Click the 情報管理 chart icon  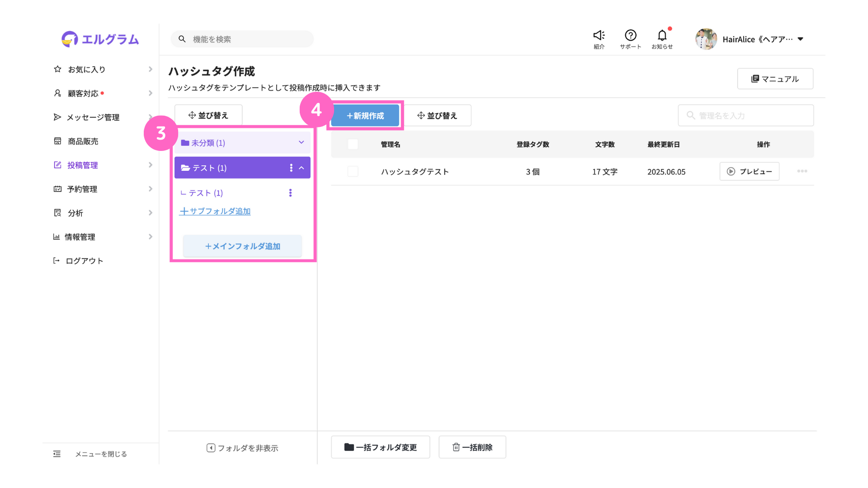[57, 237]
